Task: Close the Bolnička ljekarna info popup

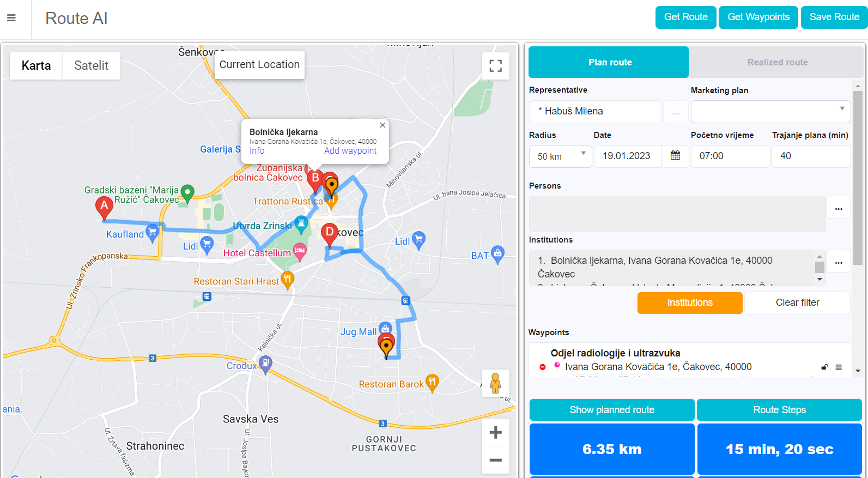Action: tap(383, 125)
